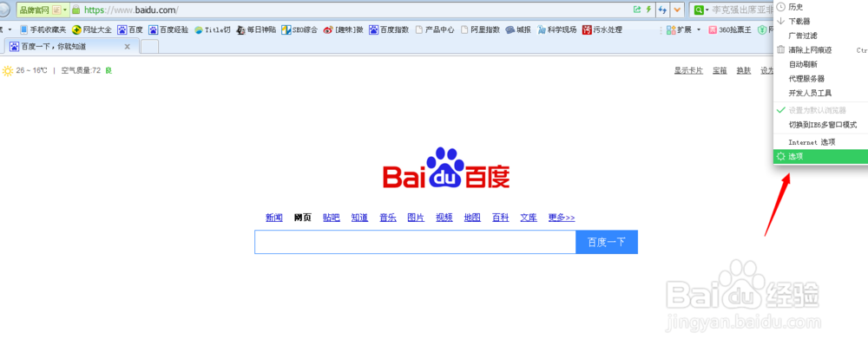The height and width of the screenshot is (352, 868).
Task: Open the 地图 link
Action: [472, 218]
